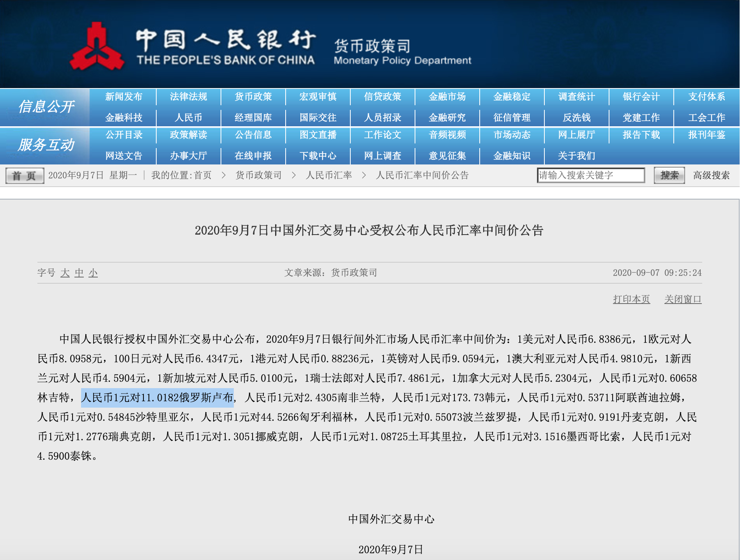Visit 网送文告 page
The height and width of the screenshot is (560, 740).
124,156
